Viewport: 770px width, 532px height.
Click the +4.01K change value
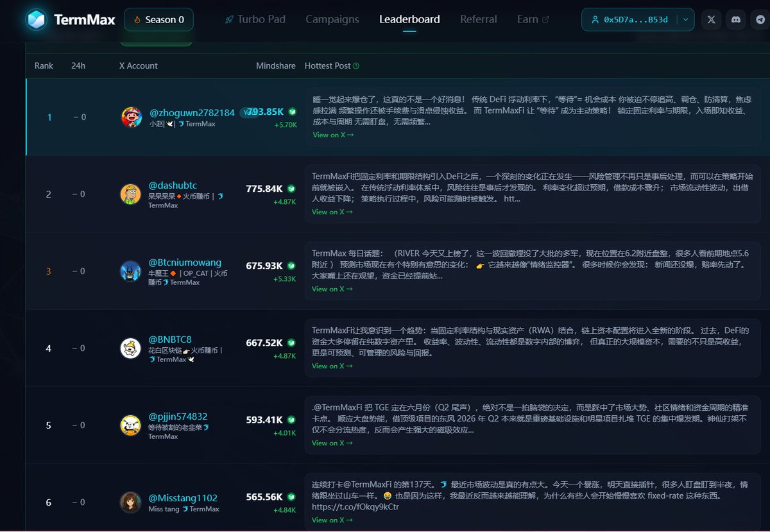(284, 433)
